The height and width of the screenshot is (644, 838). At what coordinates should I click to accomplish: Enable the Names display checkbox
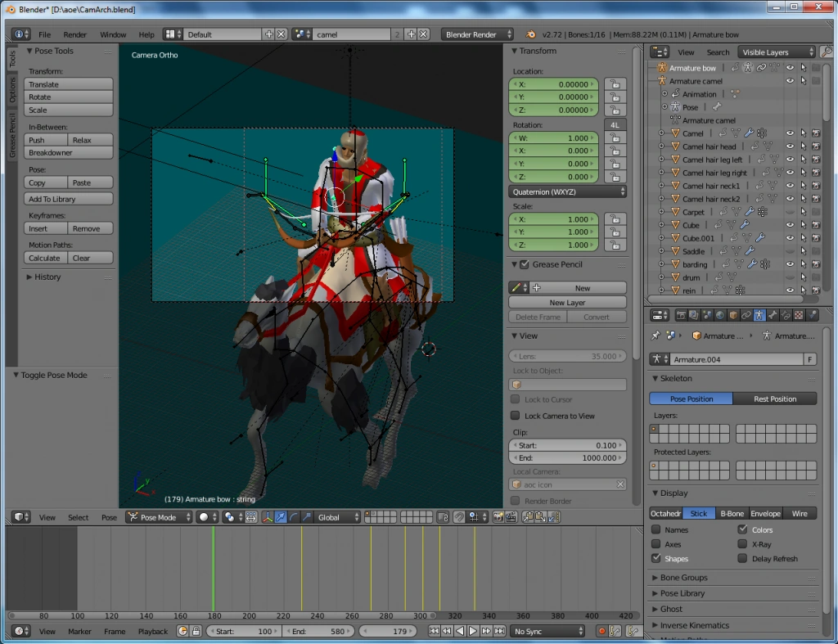click(x=656, y=529)
